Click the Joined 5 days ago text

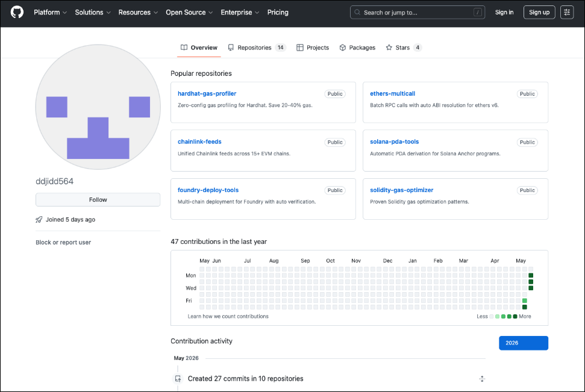click(70, 219)
